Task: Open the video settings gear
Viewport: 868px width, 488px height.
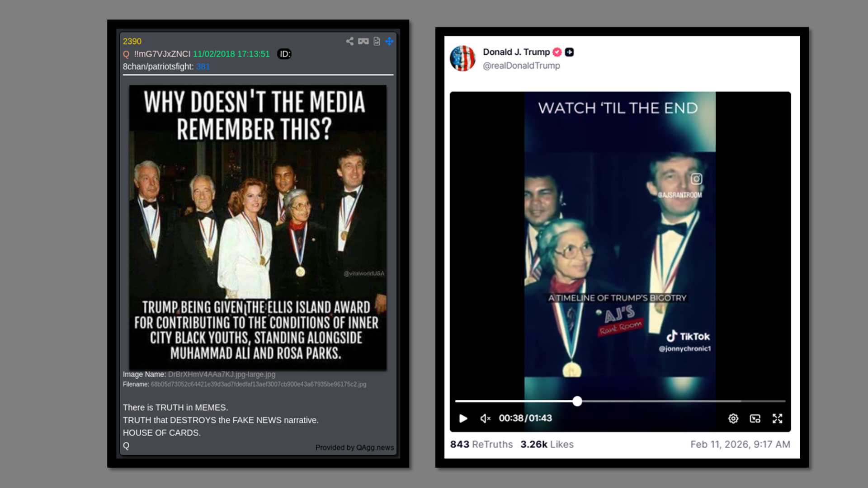Action: click(x=733, y=418)
